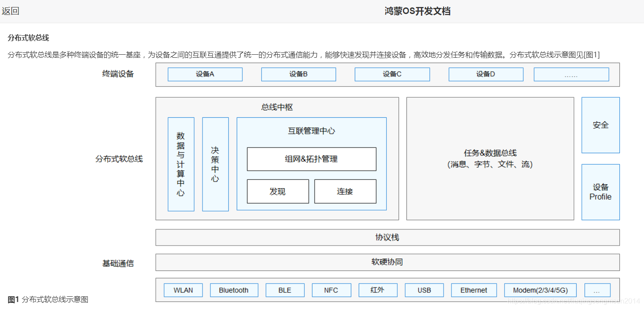Click the 连接 box
Image resolution: width=644 pixels, height=309 pixels.
(345, 191)
